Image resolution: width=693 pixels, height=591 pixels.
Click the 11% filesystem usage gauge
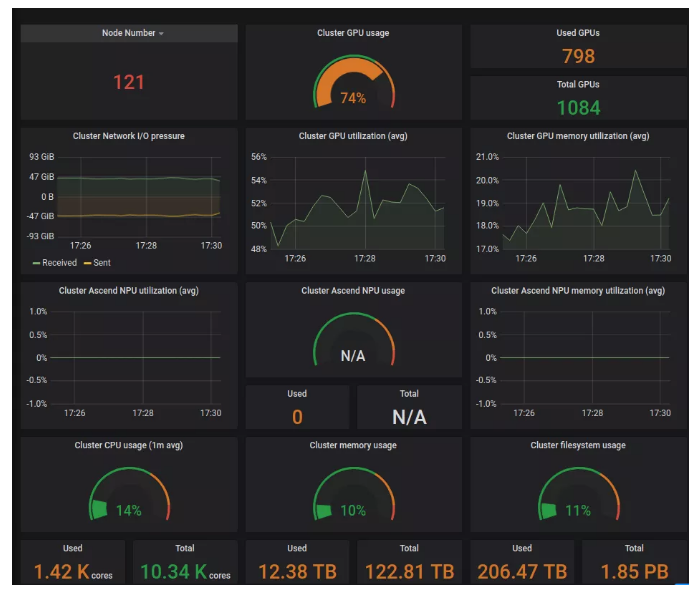[578, 497]
